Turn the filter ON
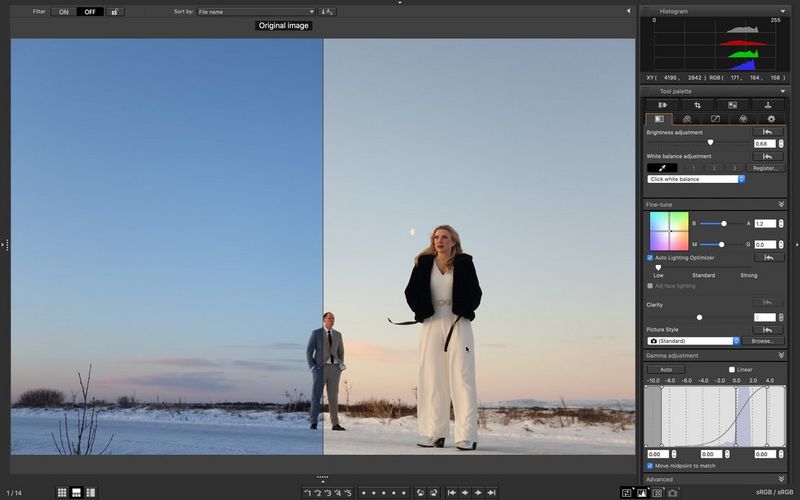Image resolution: width=800 pixels, height=500 pixels. tap(64, 12)
